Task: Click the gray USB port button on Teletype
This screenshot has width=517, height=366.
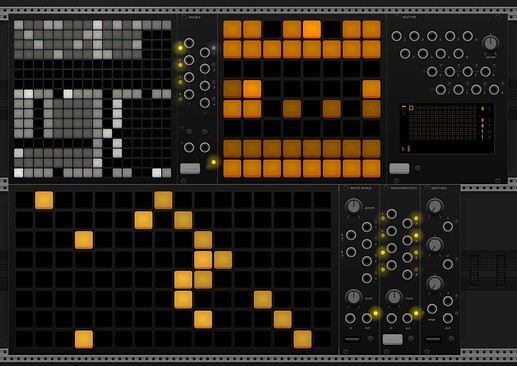Action: tap(399, 169)
